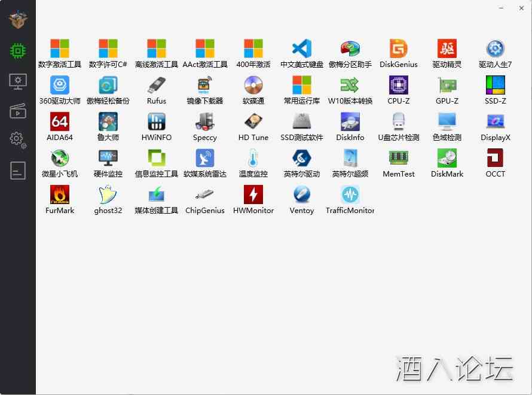Open the gear settings sidebar tab
The image size is (532, 395).
18,139
